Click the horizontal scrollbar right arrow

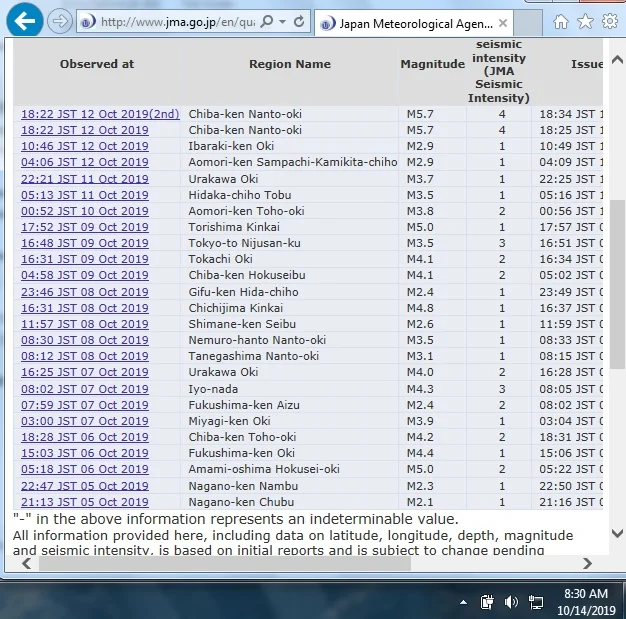(x=587, y=563)
